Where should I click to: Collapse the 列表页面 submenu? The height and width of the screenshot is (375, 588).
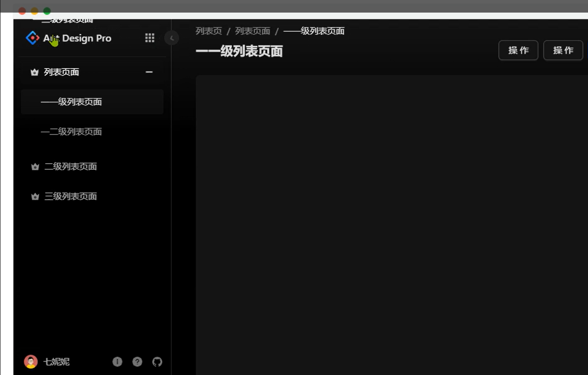tap(149, 72)
